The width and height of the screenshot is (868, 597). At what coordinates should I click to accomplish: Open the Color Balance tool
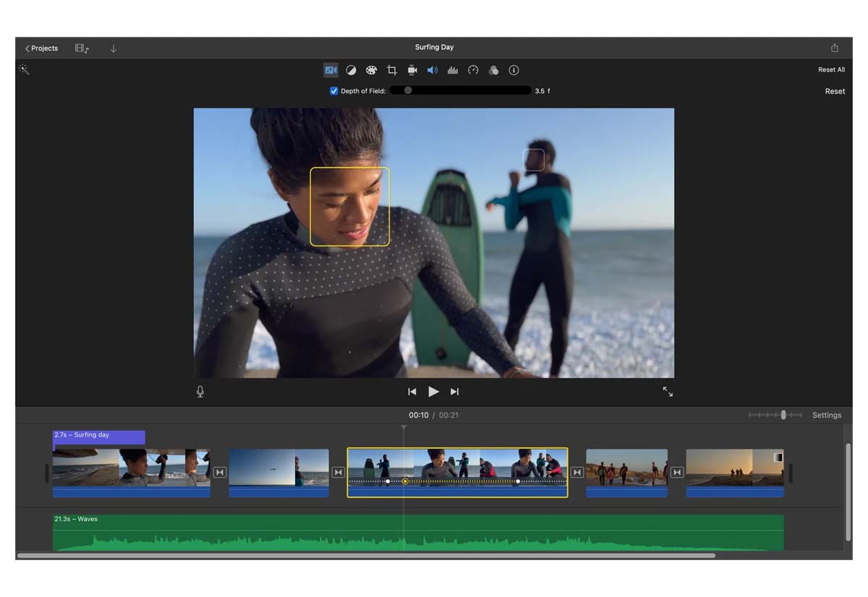(x=351, y=70)
